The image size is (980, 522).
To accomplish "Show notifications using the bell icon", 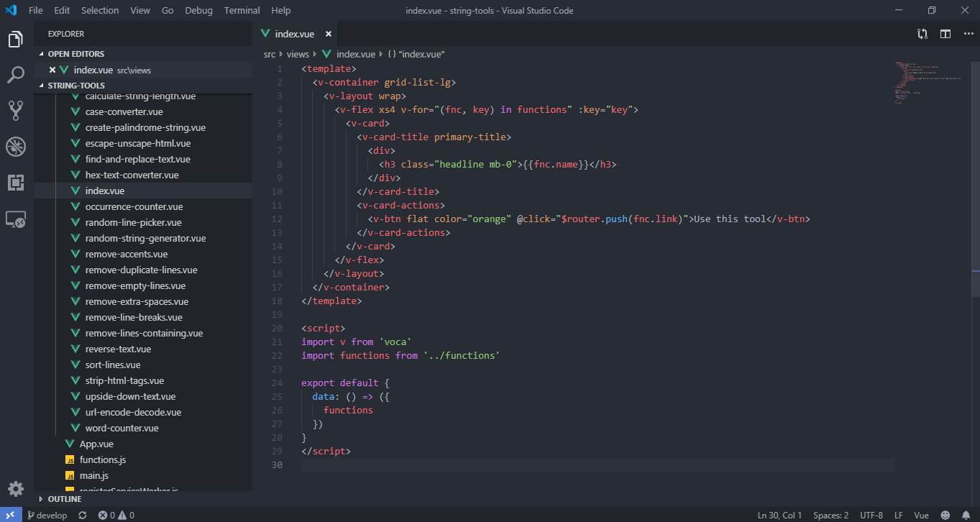I will click(966, 515).
